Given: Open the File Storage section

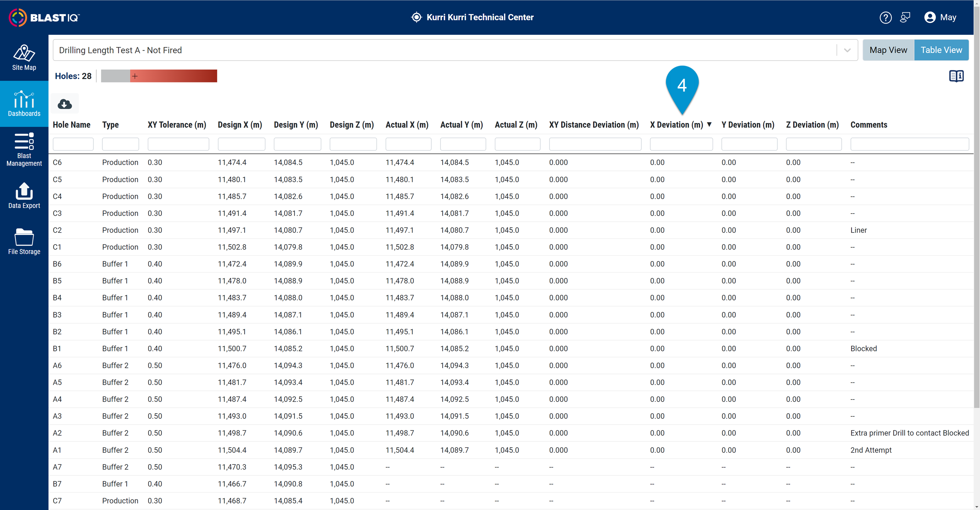Looking at the screenshot, I should point(24,242).
